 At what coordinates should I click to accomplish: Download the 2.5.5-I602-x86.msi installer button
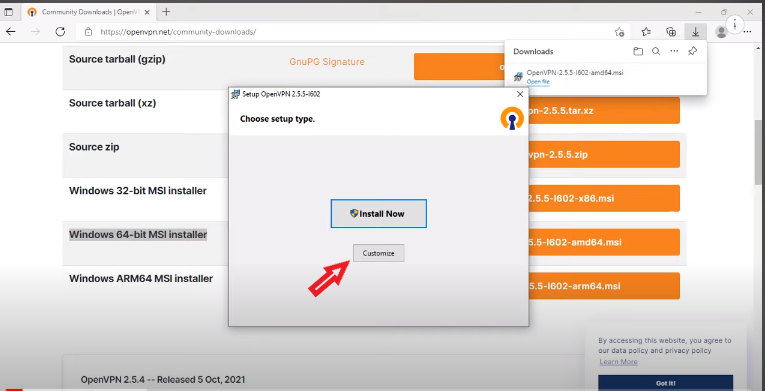604,199
